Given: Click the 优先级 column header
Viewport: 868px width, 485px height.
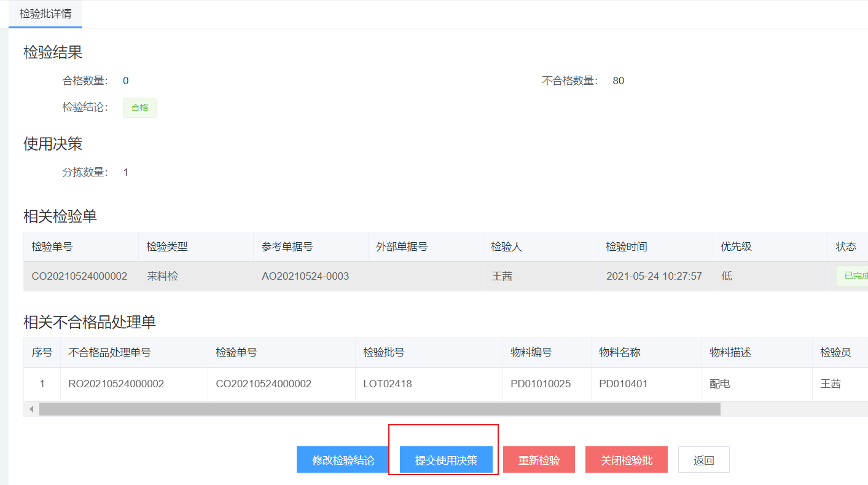Looking at the screenshot, I should pos(736,246).
